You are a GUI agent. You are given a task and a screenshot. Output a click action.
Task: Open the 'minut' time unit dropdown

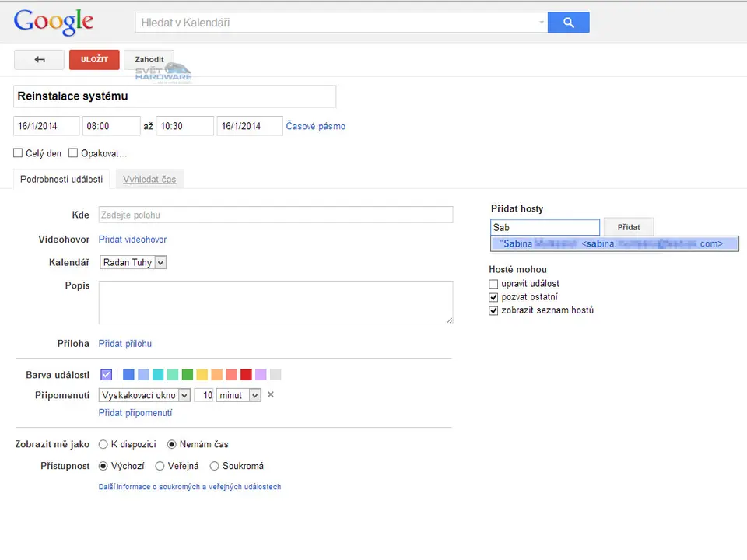[x=238, y=395]
